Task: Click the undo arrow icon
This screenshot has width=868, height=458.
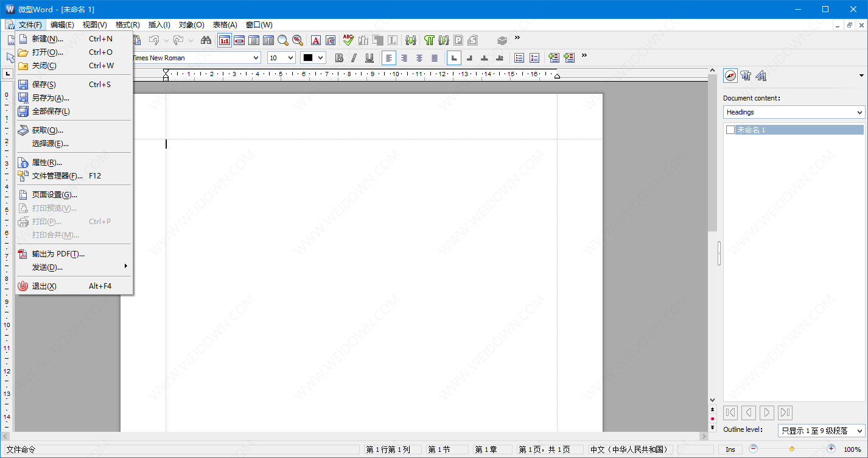Action: click(154, 40)
